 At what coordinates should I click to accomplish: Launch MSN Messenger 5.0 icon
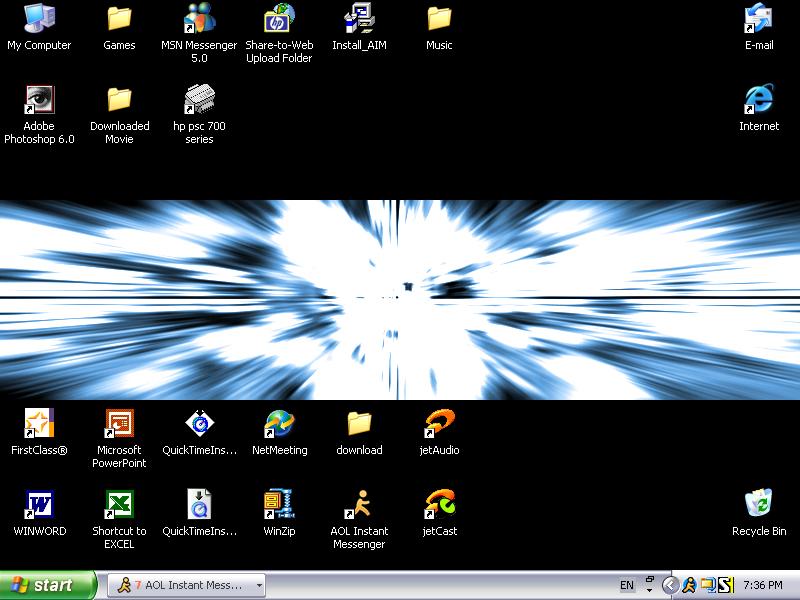pos(199,19)
